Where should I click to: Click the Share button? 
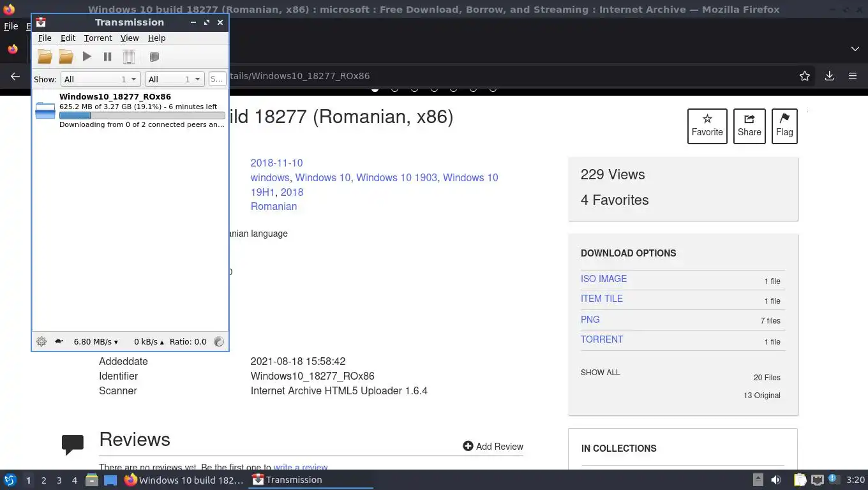click(749, 126)
